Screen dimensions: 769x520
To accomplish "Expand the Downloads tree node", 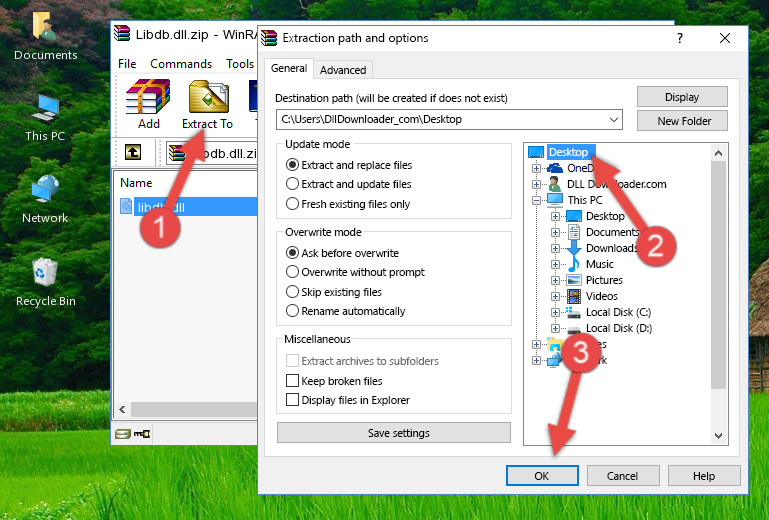I will point(555,248).
